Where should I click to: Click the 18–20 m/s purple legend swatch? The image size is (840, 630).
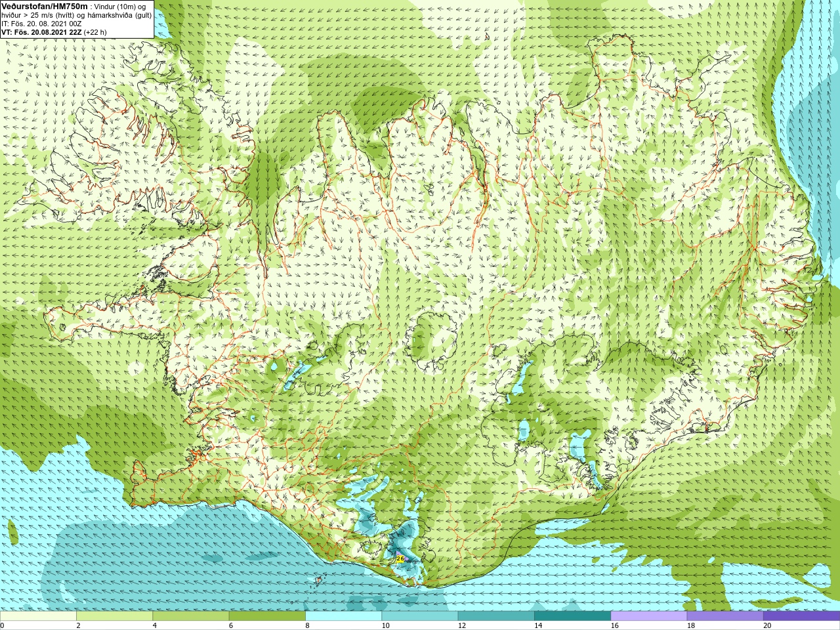coord(725,616)
